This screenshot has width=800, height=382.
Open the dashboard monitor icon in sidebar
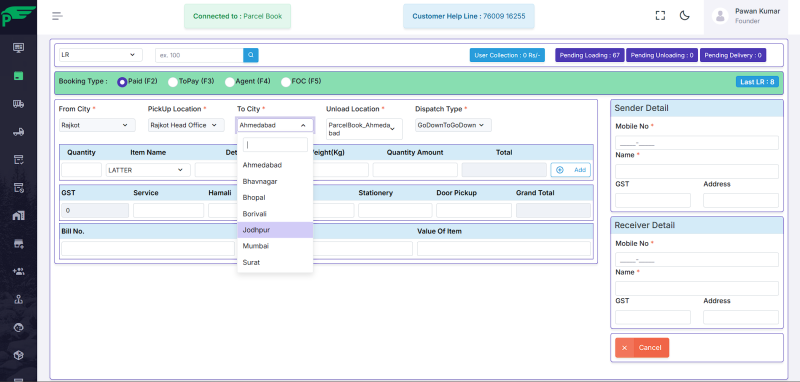point(18,48)
